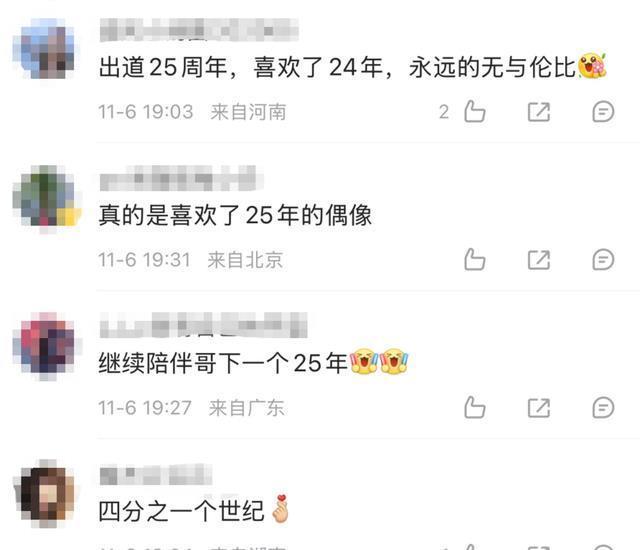Open username above 真的是喜欢了25年的偶像
The image size is (640, 550).
[x=181, y=178]
